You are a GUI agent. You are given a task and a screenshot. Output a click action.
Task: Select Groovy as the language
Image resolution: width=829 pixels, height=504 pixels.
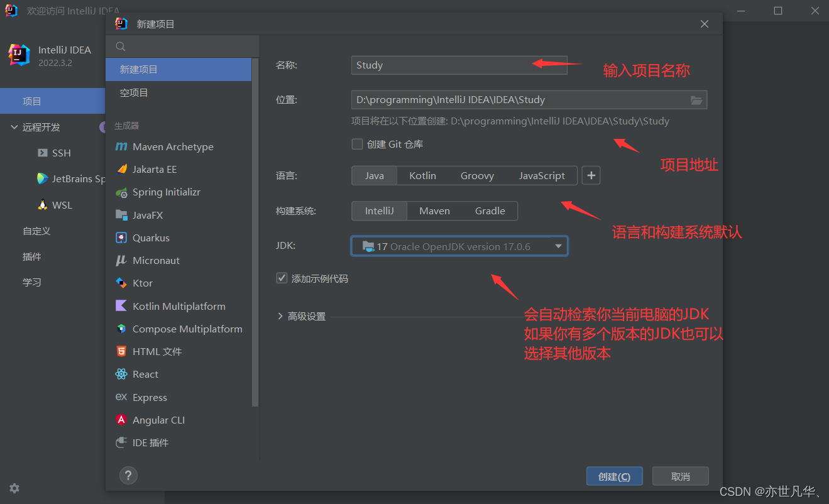[477, 175]
